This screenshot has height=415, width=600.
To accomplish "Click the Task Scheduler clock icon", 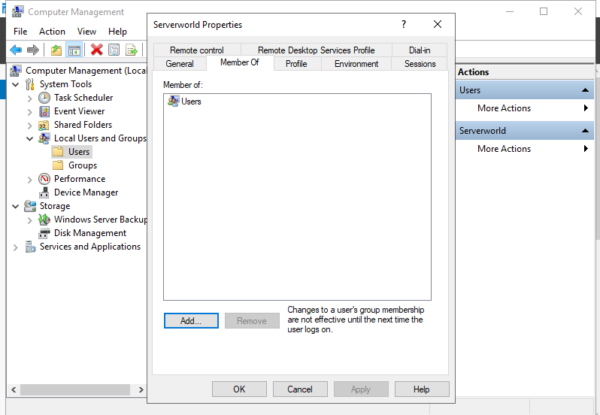I will 44,98.
